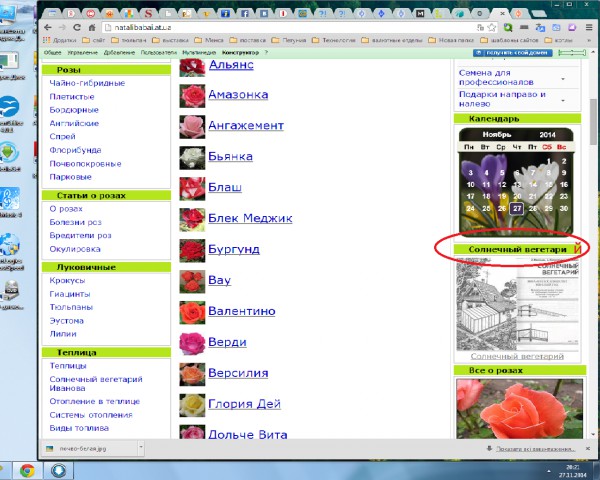This screenshot has width=600, height=480.
Task: Switch to the VK favicon tab
Action: [x=264, y=14]
